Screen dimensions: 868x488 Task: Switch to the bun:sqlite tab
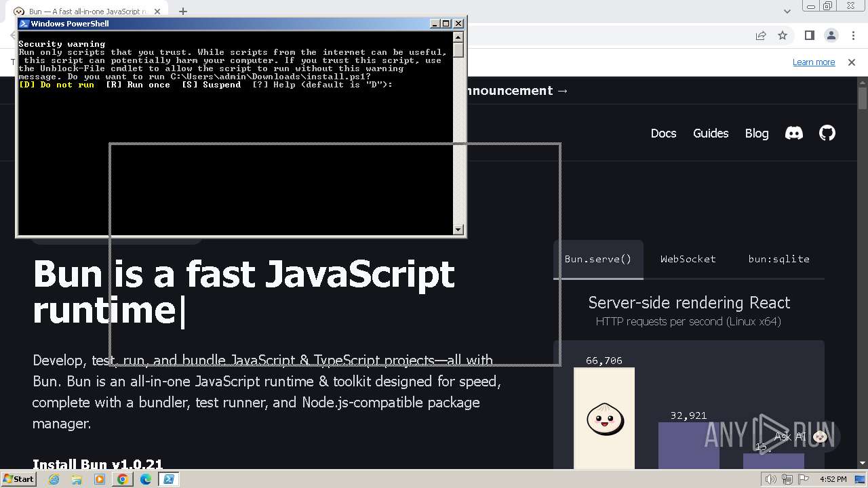(778, 259)
